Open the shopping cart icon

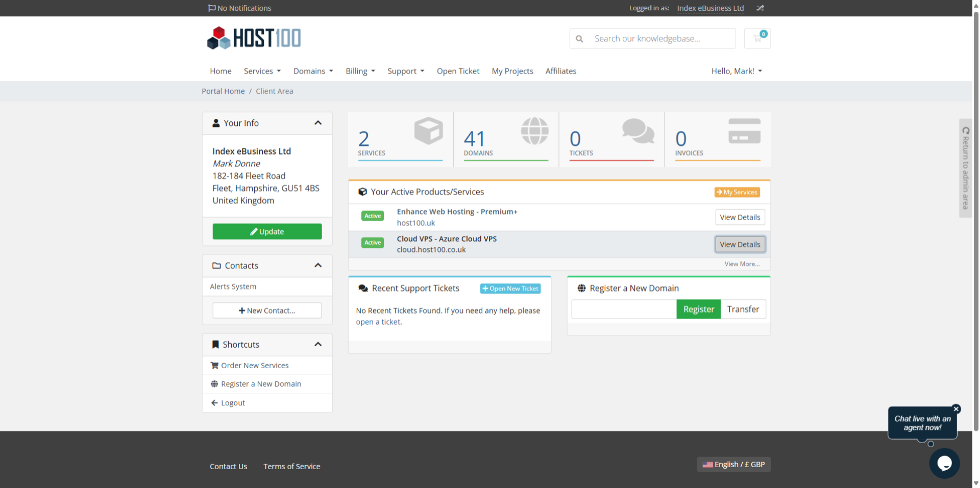757,38
